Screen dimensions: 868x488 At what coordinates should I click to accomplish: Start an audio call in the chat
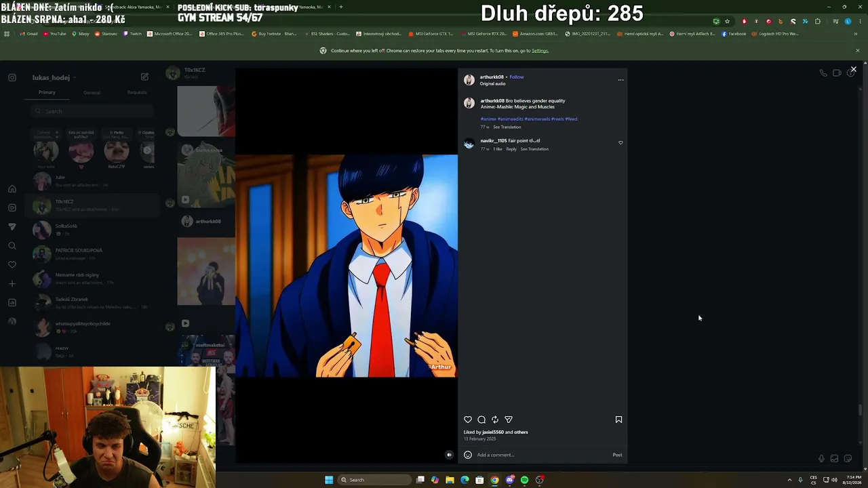[x=823, y=73]
